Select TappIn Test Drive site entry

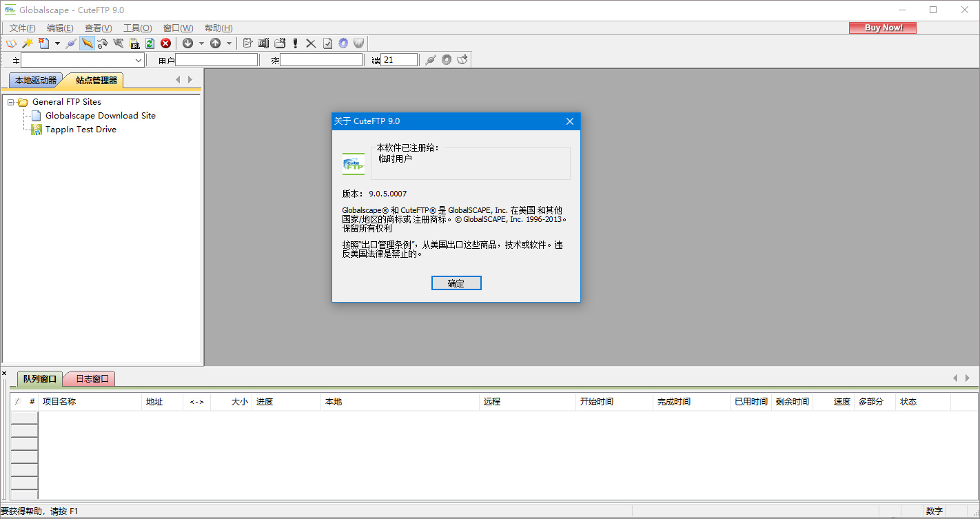coord(81,130)
